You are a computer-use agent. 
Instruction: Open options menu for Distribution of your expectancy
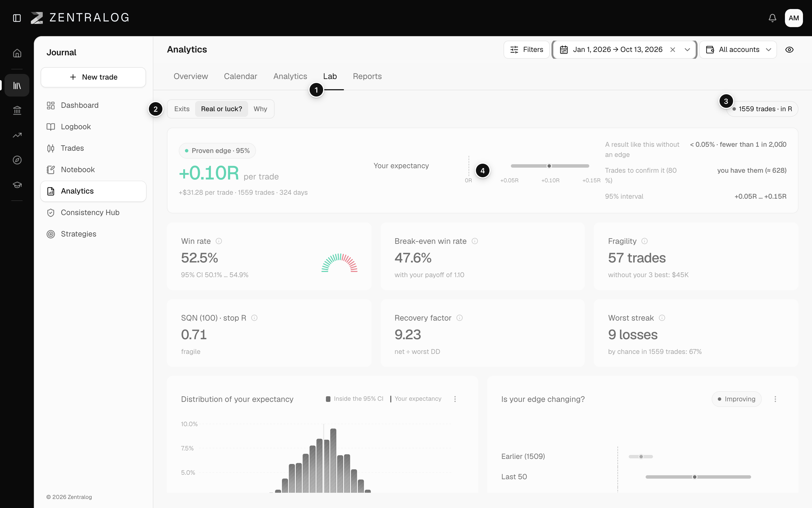[x=455, y=399]
